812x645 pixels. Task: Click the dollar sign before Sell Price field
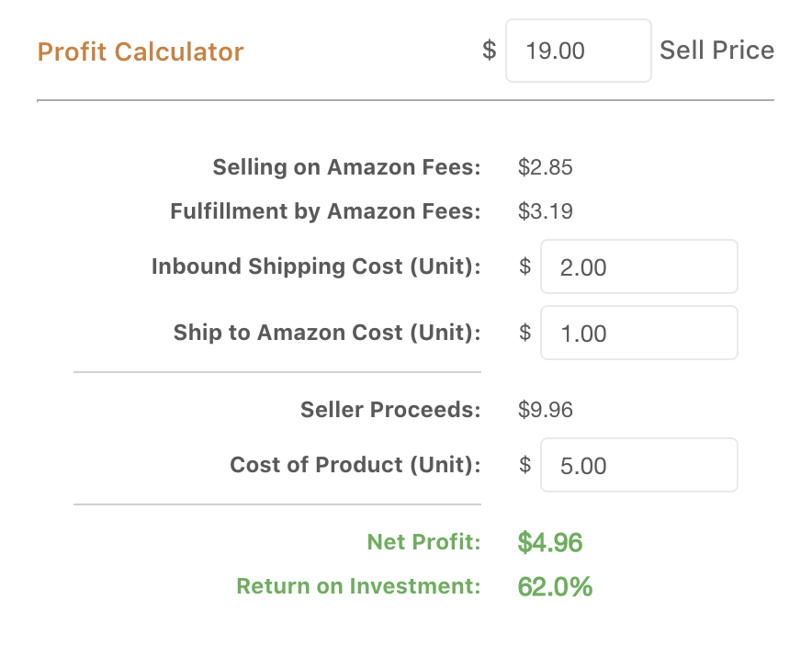click(490, 50)
